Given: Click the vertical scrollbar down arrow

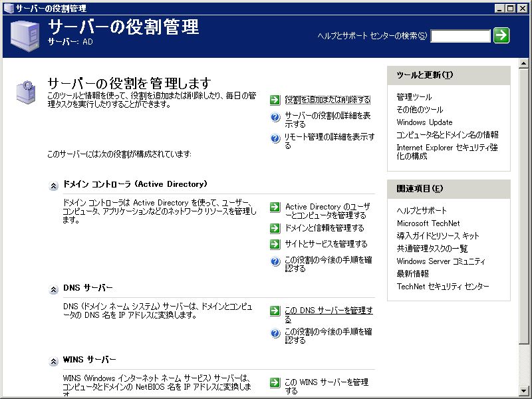Looking at the screenshot, I should point(523,391).
